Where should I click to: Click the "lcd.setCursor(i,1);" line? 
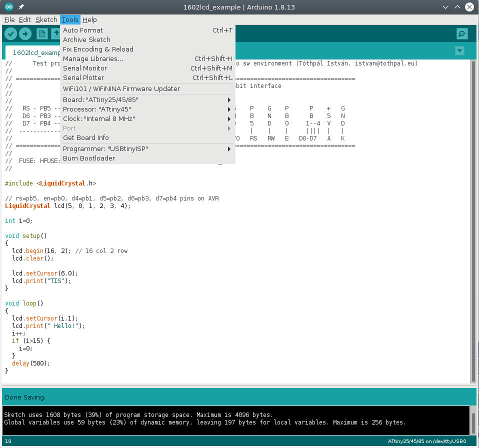pyautogui.click(x=45, y=318)
